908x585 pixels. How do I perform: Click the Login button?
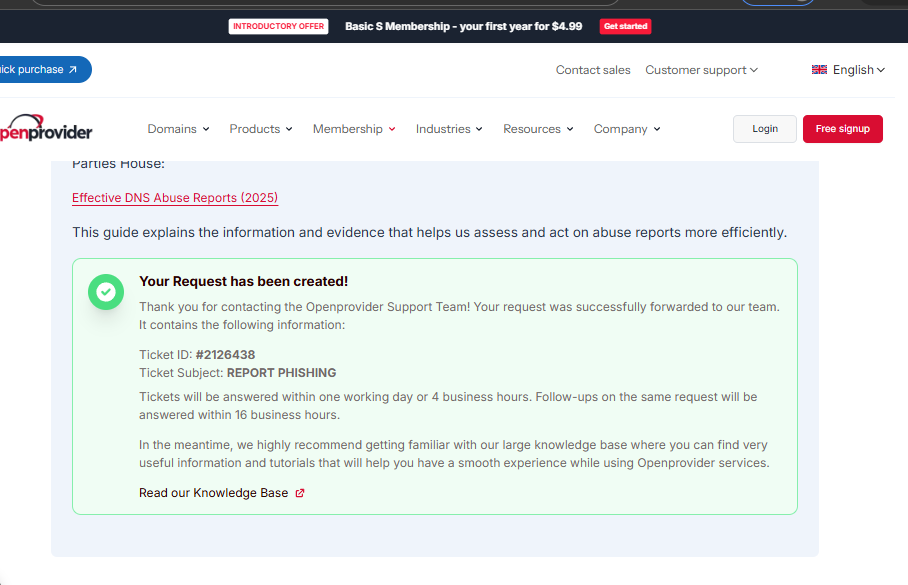pos(764,129)
